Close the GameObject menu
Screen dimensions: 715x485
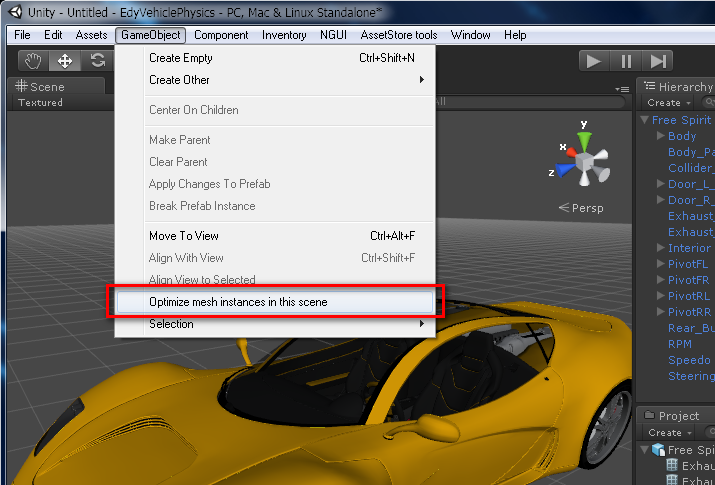click(x=150, y=35)
